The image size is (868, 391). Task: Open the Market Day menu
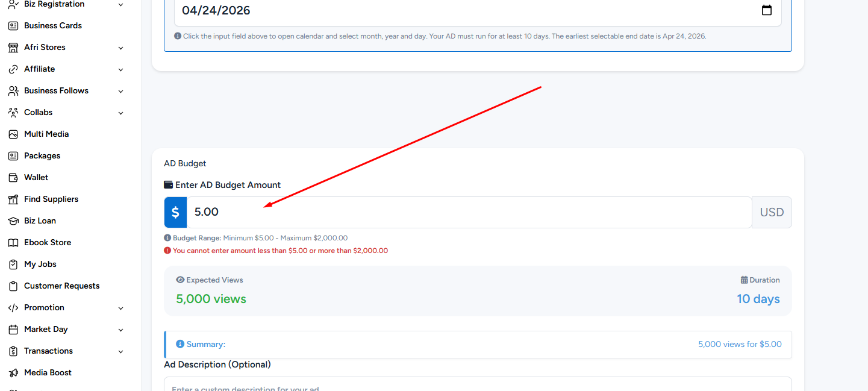coord(46,330)
